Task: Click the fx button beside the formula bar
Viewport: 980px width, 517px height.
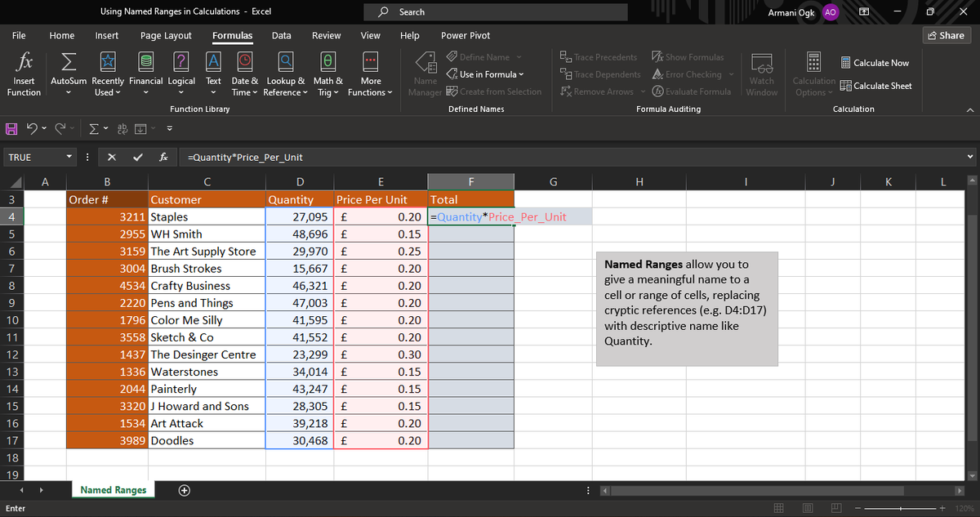Action: pyautogui.click(x=164, y=157)
